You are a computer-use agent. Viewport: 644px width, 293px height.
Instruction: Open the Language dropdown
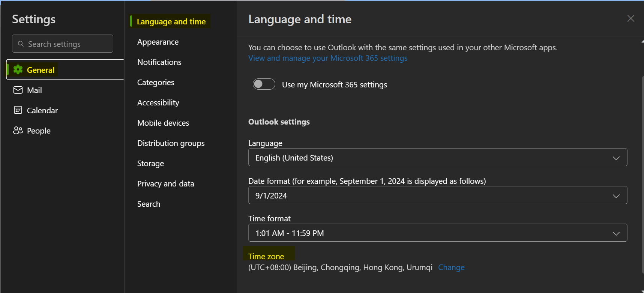pyautogui.click(x=438, y=157)
